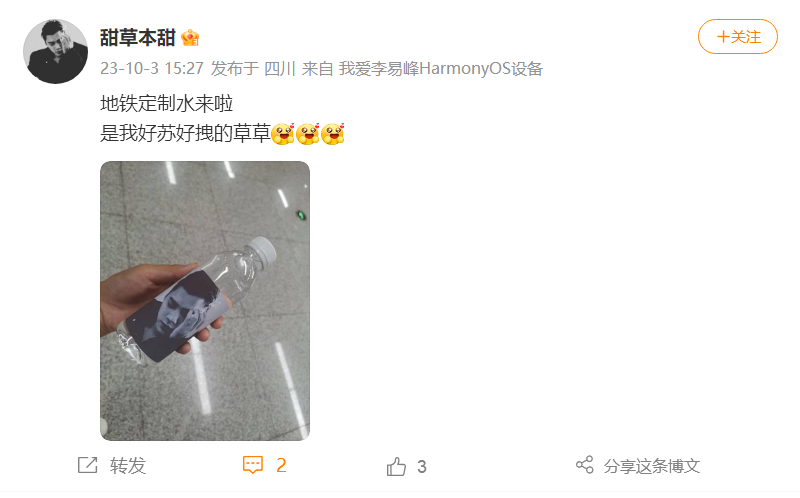Image resolution: width=800 pixels, height=498 pixels.
Task: Click the first heart-face emoji
Action: point(283,134)
